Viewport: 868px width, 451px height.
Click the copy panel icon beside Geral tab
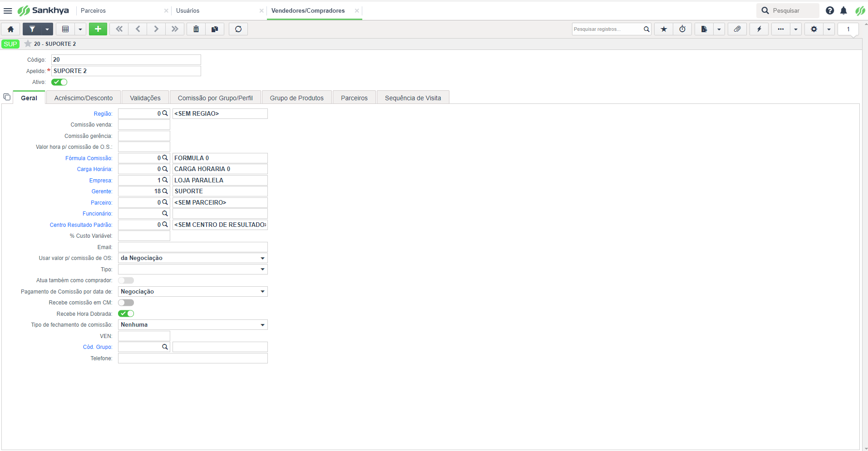point(7,97)
